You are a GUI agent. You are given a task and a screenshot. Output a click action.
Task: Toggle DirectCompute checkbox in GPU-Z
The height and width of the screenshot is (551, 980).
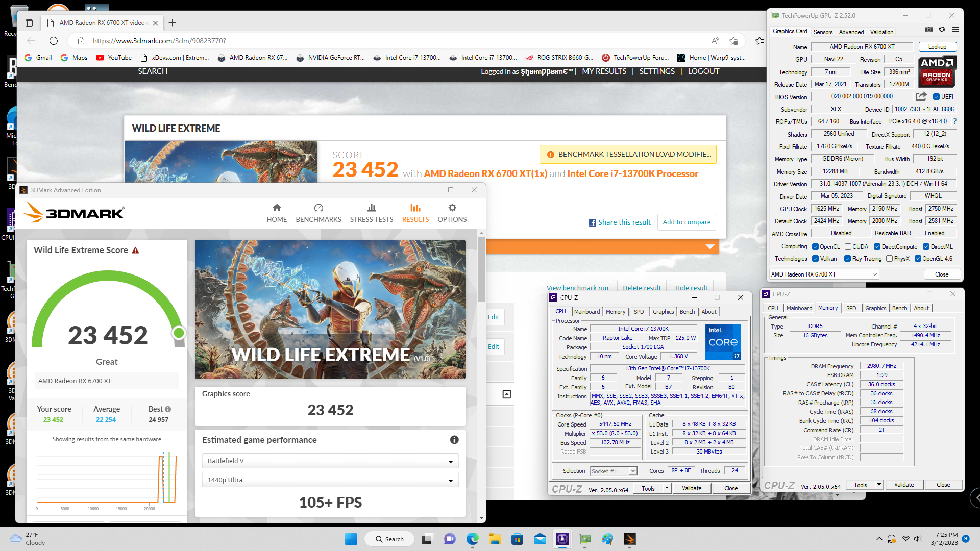[x=877, y=247]
